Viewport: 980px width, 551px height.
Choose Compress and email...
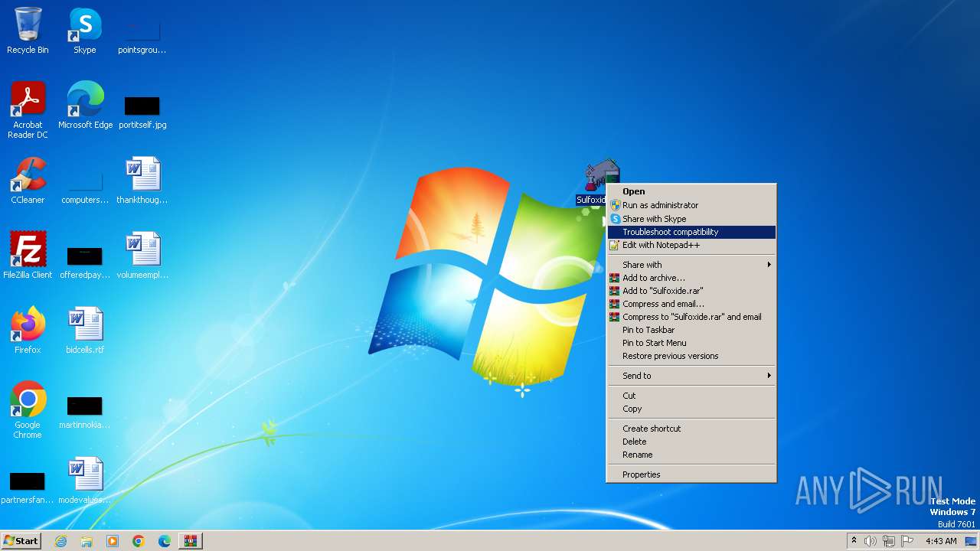(691, 304)
